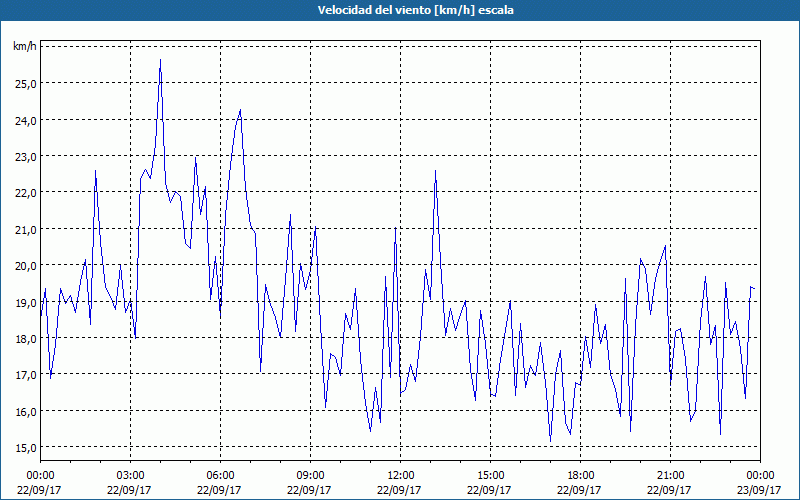The image size is (800, 500).
Task: Select the 15,0 y-axis value
Action: point(26,448)
